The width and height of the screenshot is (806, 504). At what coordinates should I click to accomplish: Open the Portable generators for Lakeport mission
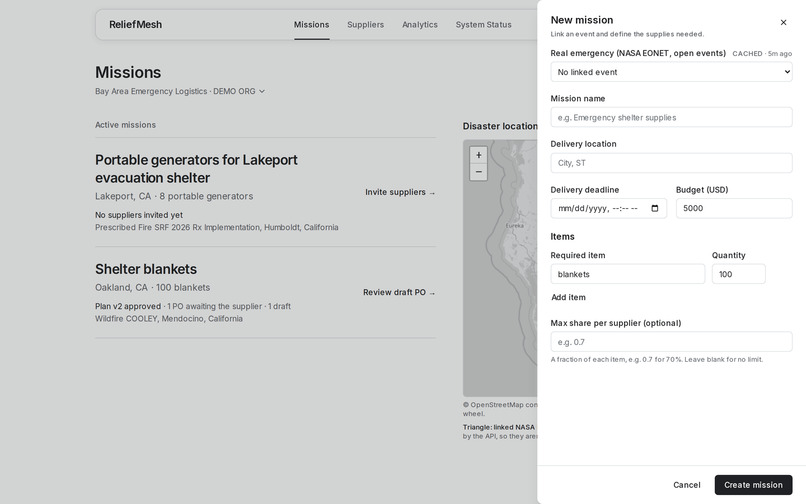(196, 169)
